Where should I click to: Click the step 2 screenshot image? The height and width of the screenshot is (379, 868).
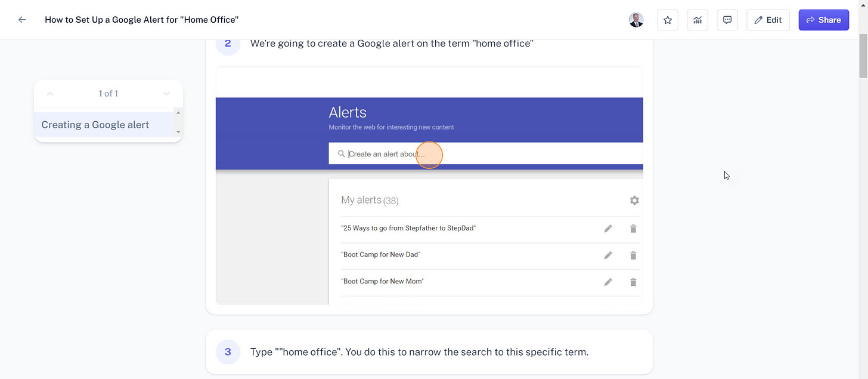click(429, 186)
